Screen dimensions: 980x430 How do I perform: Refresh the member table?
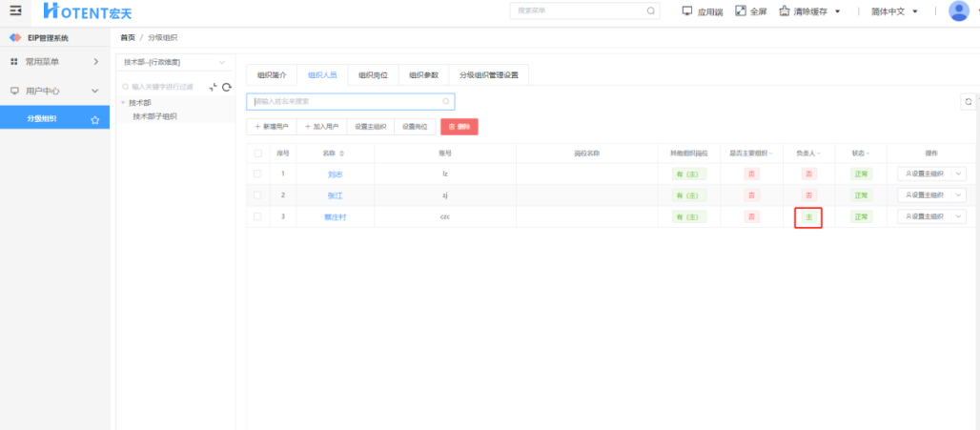click(969, 101)
